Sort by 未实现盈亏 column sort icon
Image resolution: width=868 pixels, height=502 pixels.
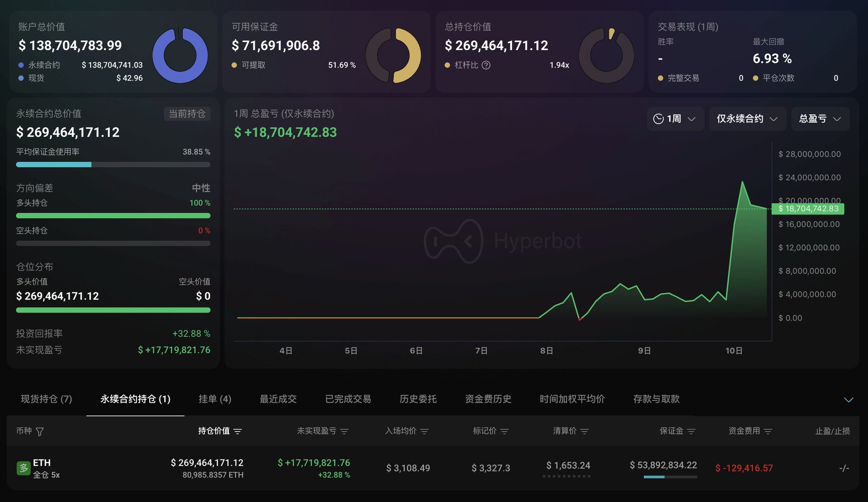344,431
